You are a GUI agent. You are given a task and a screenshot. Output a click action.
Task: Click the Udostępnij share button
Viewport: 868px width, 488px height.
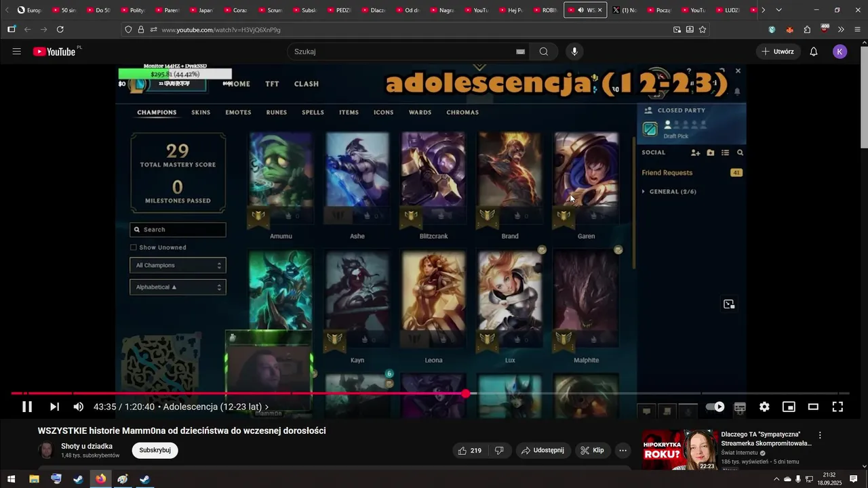pos(543,450)
